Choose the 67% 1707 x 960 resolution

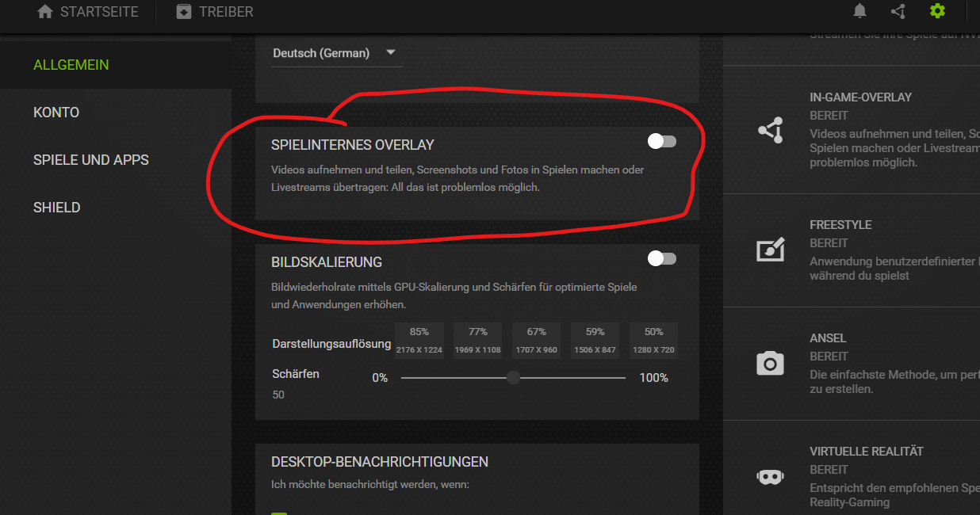(x=537, y=341)
